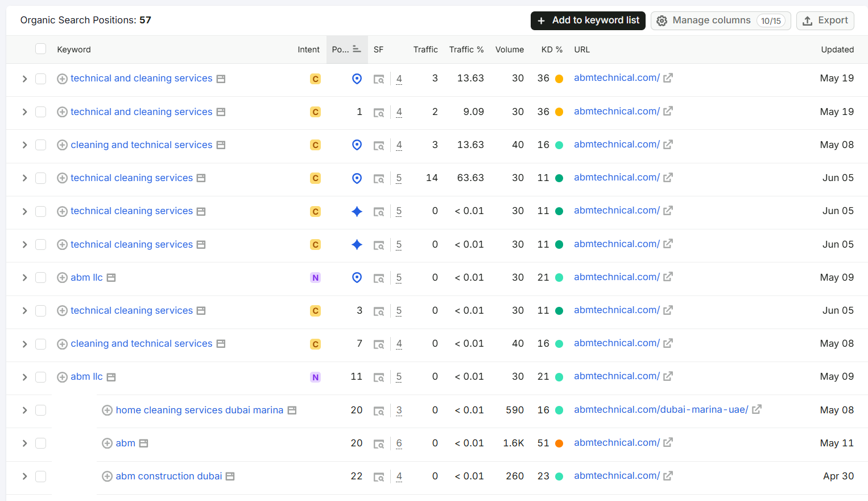Click the Export button
Image resolution: width=868 pixels, height=501 pixels.
825,20
